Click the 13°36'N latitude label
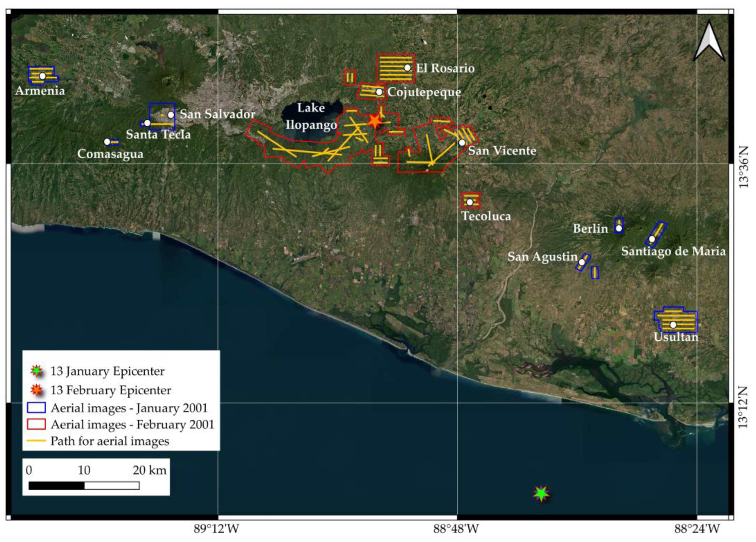The width and height of the screenshot is (756, 542). (x=743, y=167)
